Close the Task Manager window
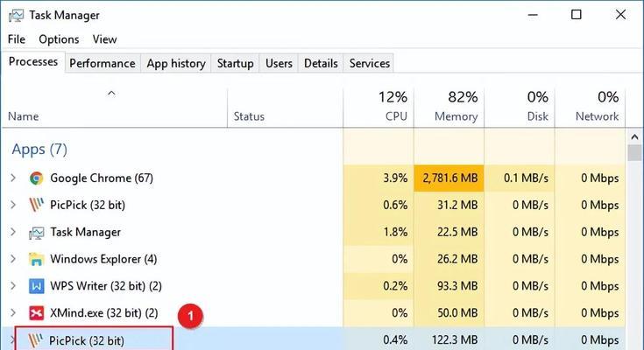644x350 pixels. coord(620,15)
